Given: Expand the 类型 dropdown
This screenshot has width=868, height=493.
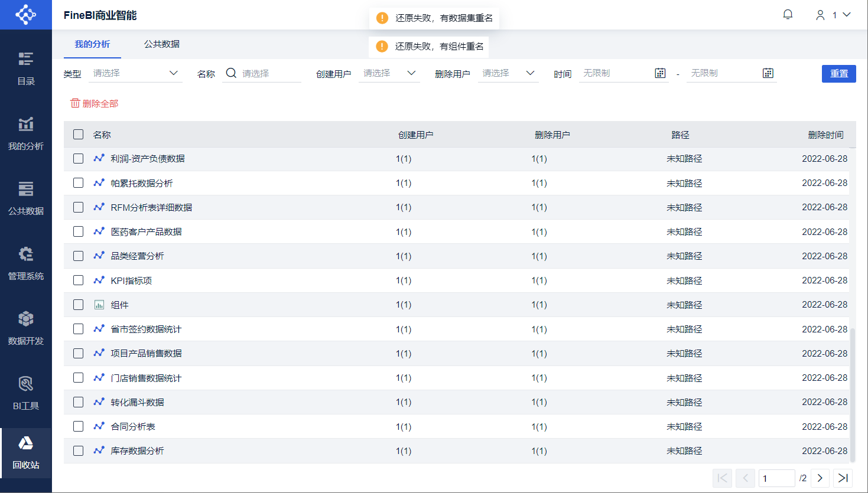Looking at the screenshot, I should click(135, 73).
